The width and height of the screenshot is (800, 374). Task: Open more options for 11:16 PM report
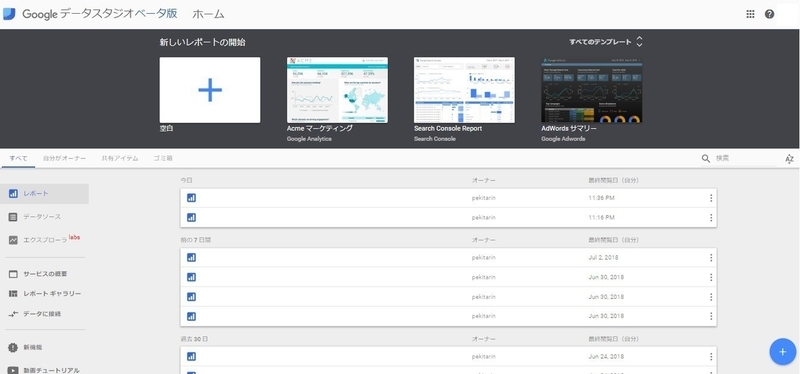[711, 218]
